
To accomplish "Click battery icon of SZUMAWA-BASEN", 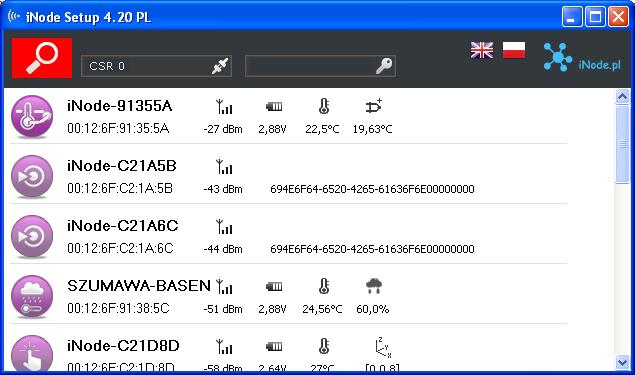I will (x=274, y=286).
